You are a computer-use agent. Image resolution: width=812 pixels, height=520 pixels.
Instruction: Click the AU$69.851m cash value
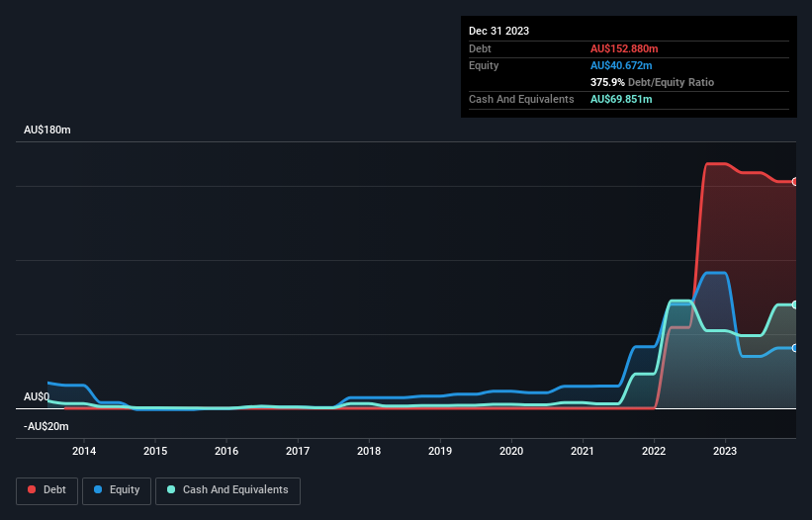click(x=621, y=99)
